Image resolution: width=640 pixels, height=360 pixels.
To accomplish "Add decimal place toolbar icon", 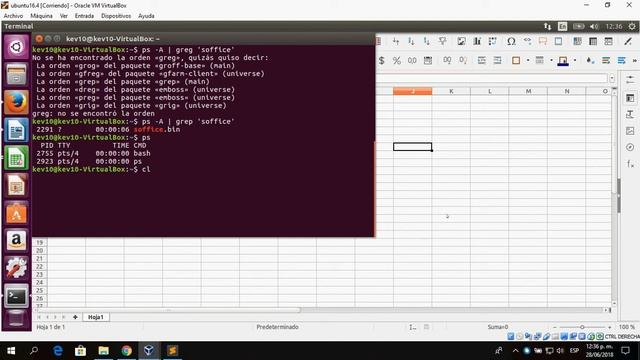I will point(447,61).
